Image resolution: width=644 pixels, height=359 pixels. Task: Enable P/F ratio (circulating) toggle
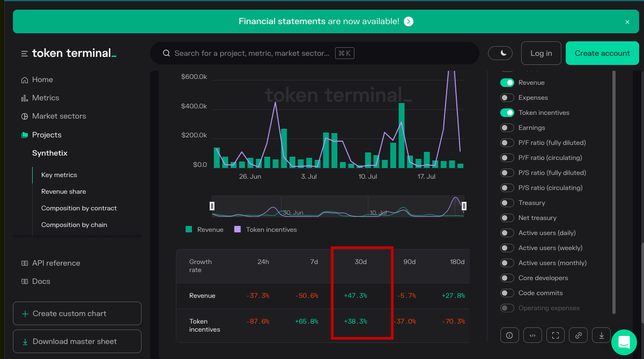point(507,158)
